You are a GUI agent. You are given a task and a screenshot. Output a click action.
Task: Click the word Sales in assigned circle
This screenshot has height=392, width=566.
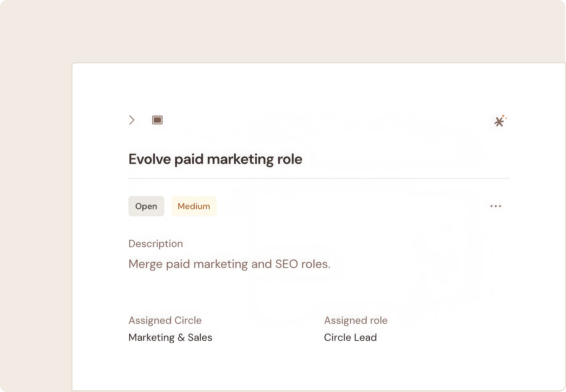(x=200, y=337)
